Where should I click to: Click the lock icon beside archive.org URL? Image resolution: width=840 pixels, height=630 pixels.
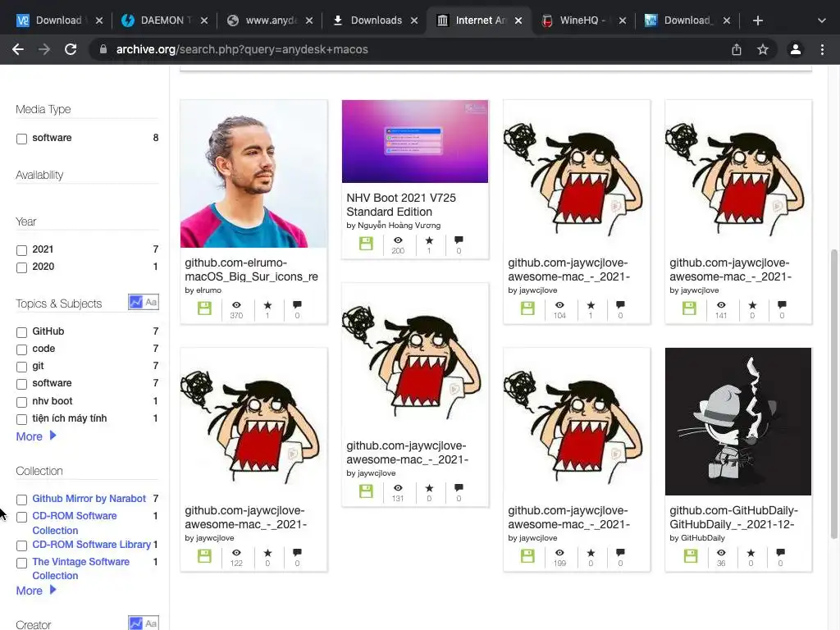(x=103, y=49)
